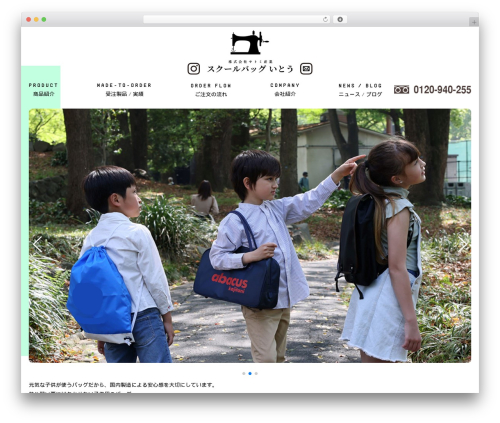Maximize the window with green button

tap(44, 20)
